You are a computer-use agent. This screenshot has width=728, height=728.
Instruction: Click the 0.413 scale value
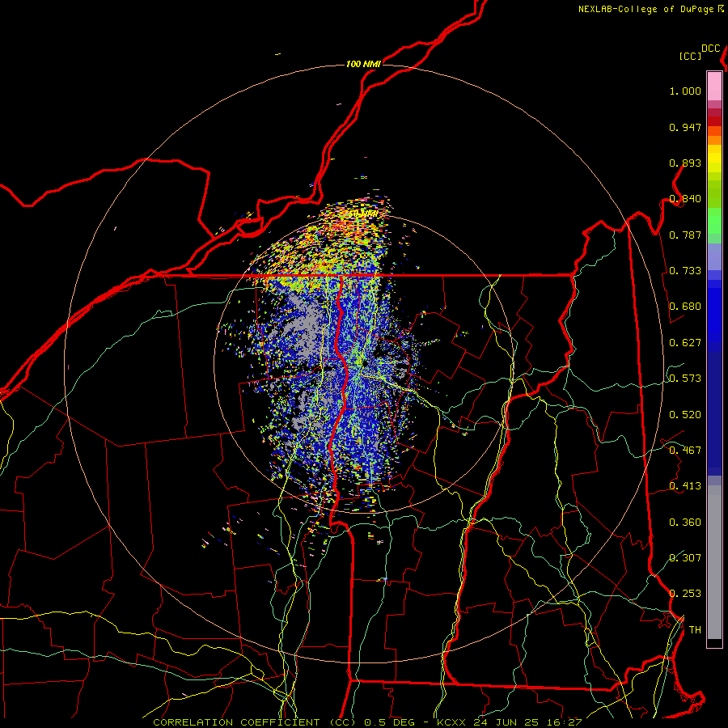coord(685,486)
